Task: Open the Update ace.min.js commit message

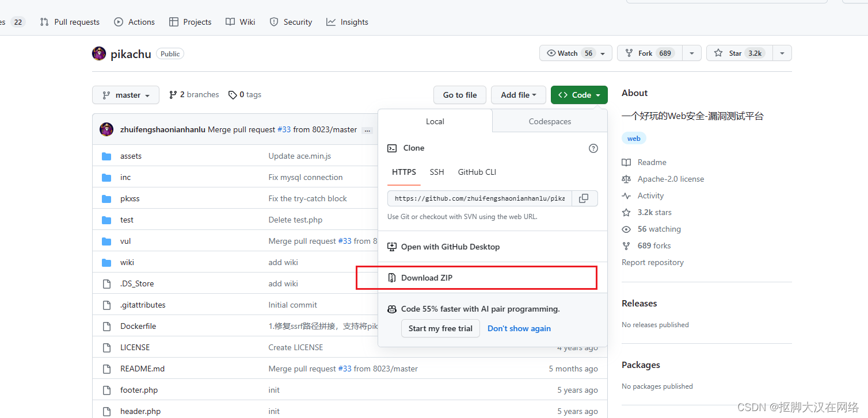Action: click(x=300, y=156)
